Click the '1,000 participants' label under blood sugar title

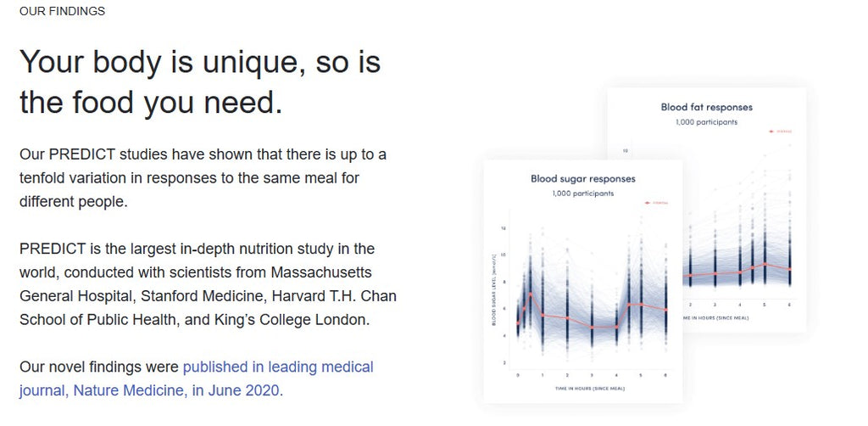[583, 193]
